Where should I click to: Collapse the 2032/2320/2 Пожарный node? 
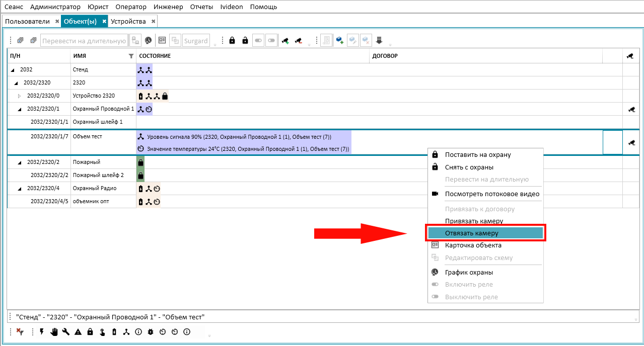pyautogui.click(x=20, y=162)
